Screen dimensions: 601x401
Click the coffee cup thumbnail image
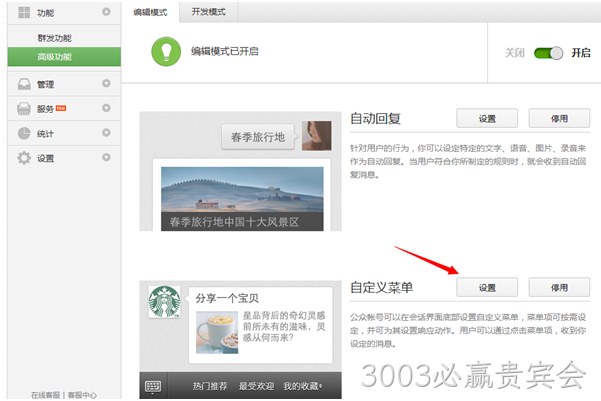[x=217, y=332]
